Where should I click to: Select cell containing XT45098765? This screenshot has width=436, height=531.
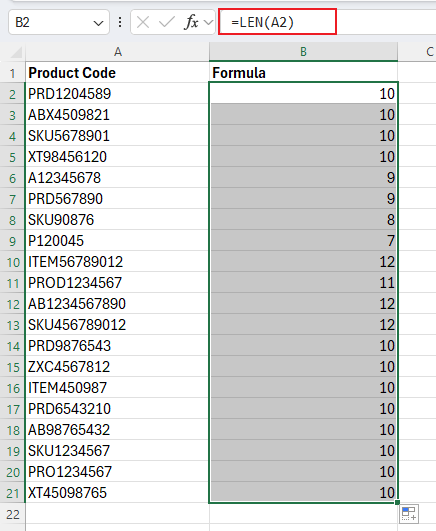[117, 493]
